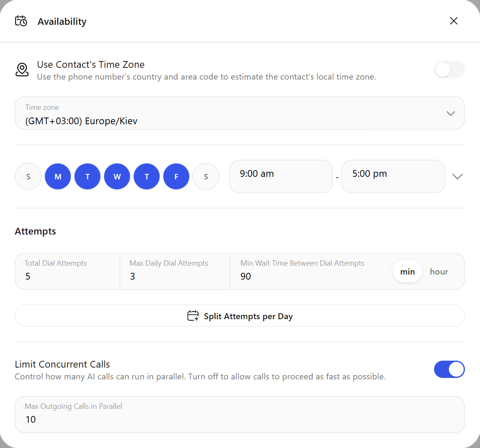Select Sunday day circle
The height and width of the screenshot is (448, 480).
28,176
